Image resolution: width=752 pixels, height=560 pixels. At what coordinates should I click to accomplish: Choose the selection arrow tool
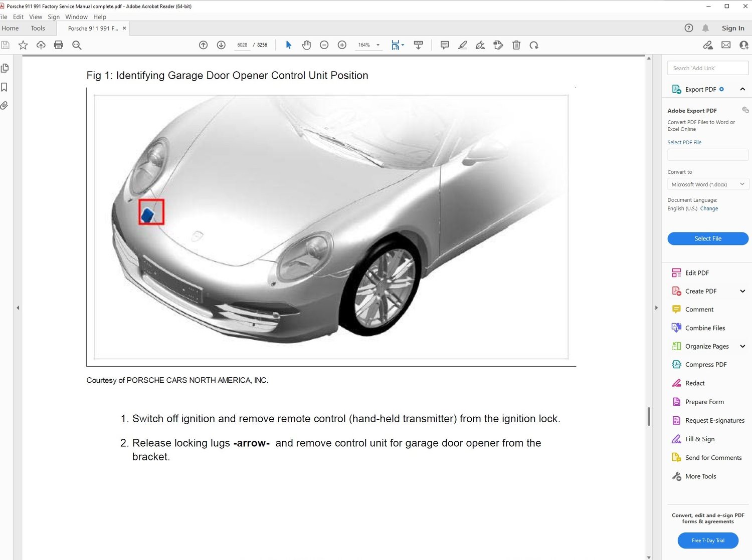point(288,45)
